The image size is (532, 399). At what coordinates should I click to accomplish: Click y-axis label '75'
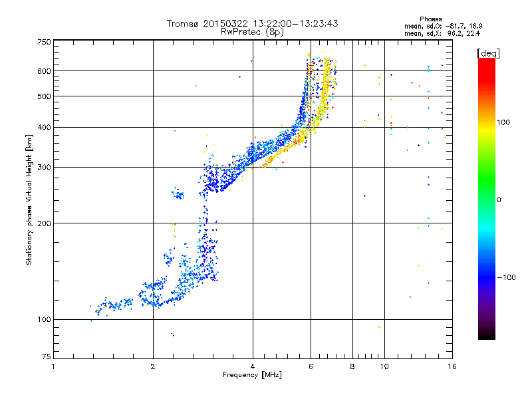click(x=47, y=356)
